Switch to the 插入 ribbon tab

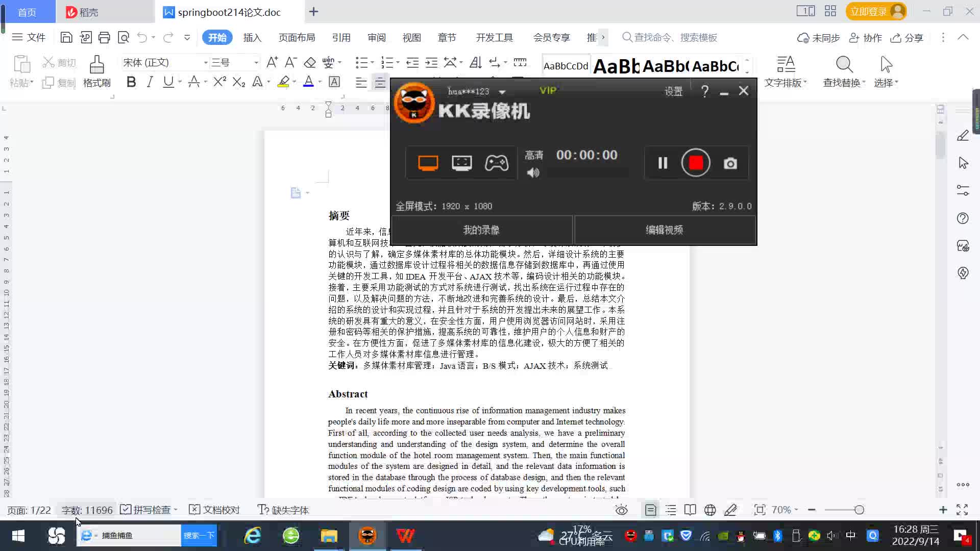(252, 38)
